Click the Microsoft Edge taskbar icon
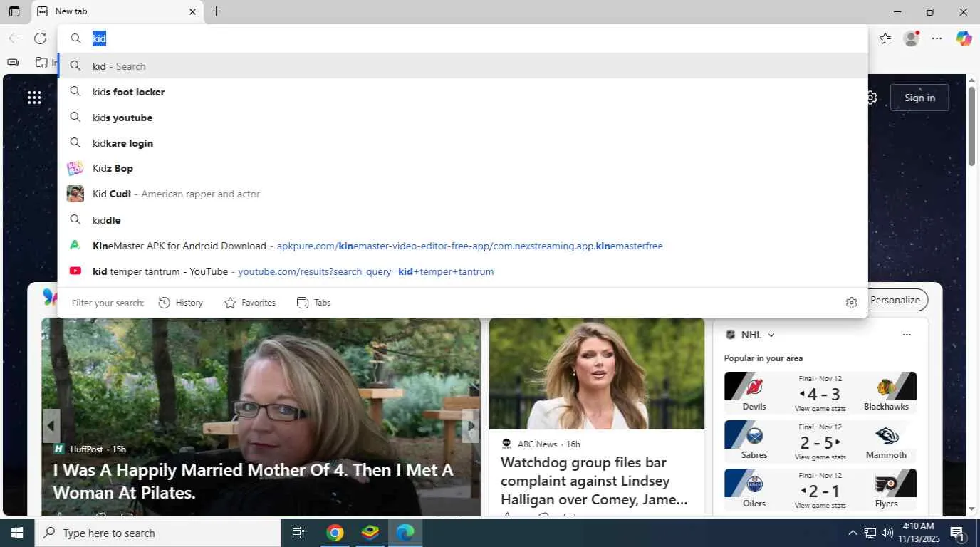 pyautogui.click(x=405, y=533)
